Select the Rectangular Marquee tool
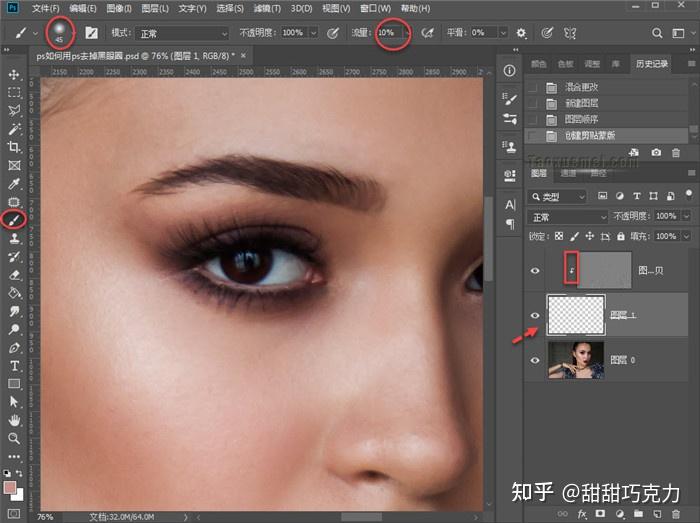 pyautogui.click(x=14, y=92)
